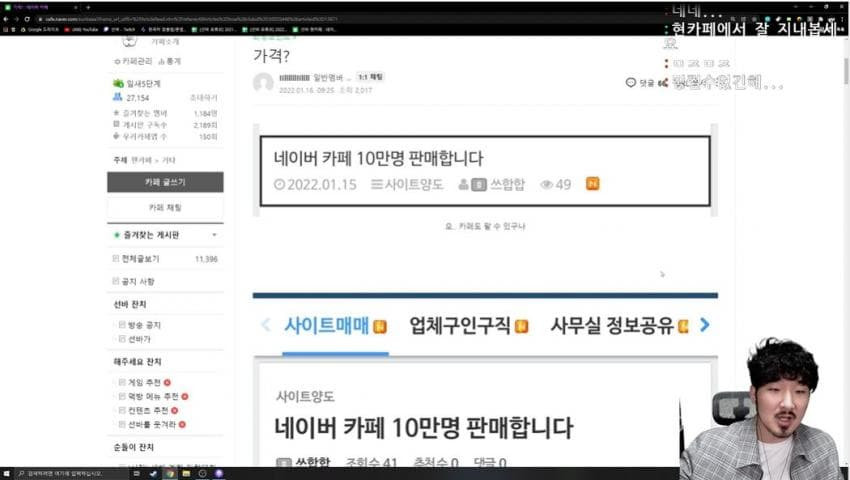The image size is (850, 480).
Task: Click 초대하기 invite link
Action: click(204, 98)
